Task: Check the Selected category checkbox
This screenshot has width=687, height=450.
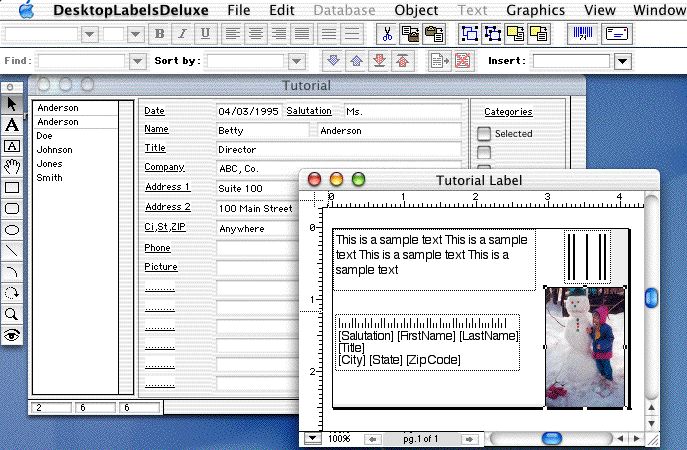Action: 484,134
